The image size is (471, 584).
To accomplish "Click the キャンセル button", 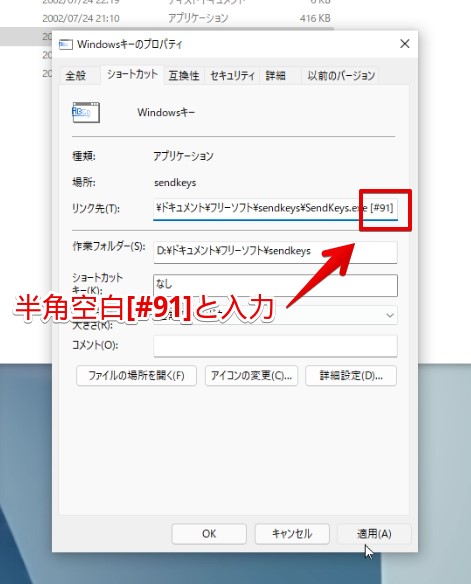I will pos(292,534).
